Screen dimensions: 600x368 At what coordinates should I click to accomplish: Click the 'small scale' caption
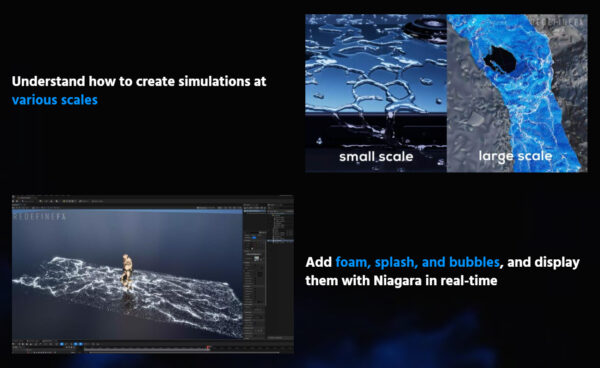[x=376, y=156]
